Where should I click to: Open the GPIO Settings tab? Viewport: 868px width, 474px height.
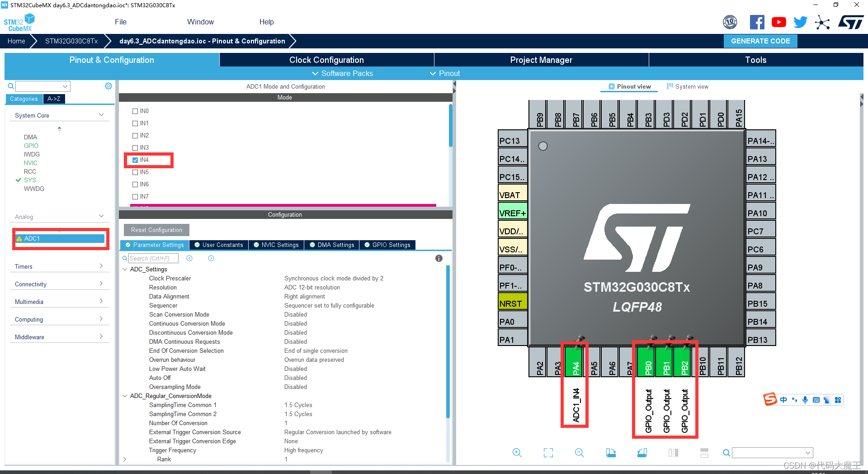(387, 245)
